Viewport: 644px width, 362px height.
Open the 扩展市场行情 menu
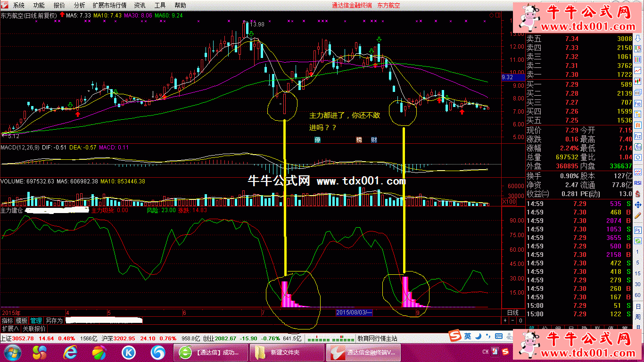coord(109,5)
